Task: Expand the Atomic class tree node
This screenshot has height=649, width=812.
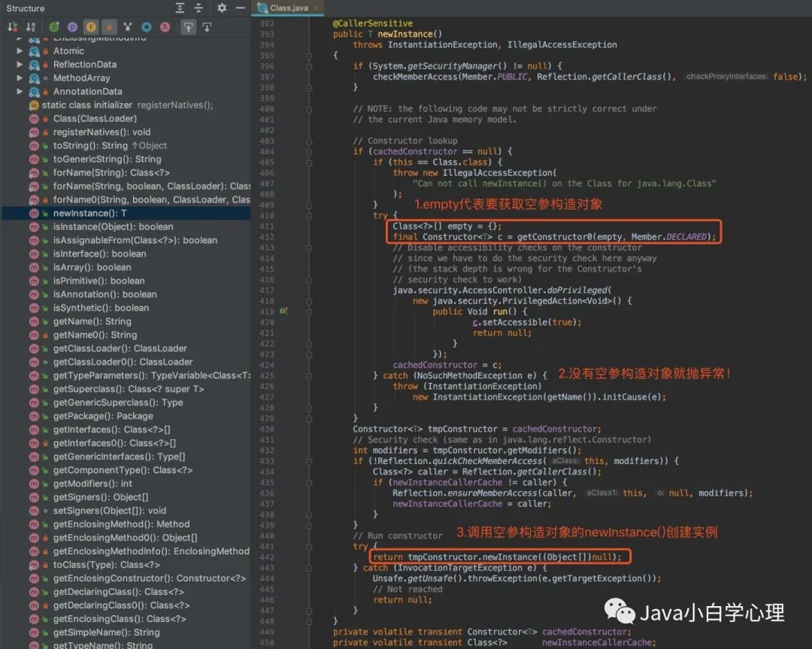Action: click(x=20, y=51)
